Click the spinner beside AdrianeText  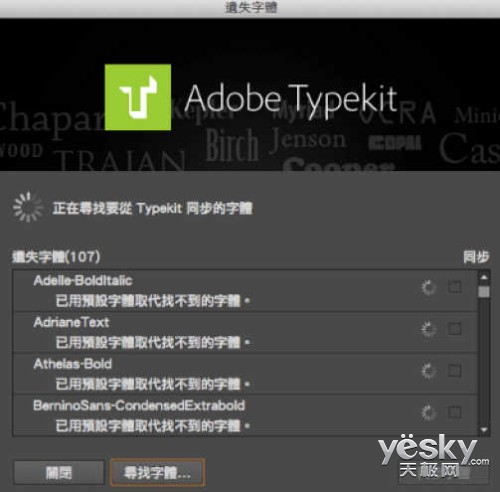(x=428, y=329)
